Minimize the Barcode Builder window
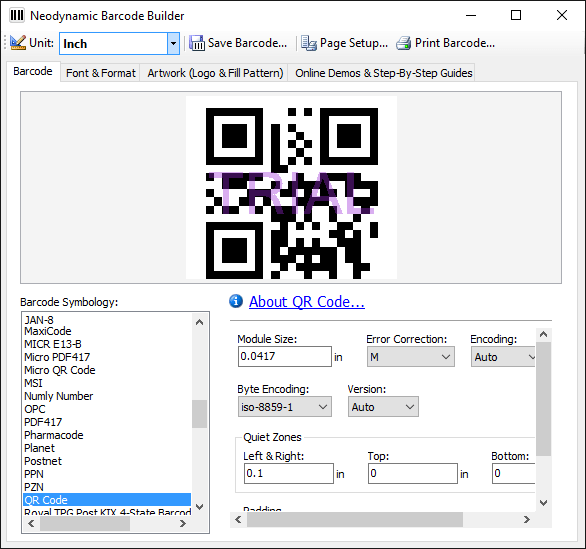The width and height of the screenshot is (586, 549). (x=471, y=15)
